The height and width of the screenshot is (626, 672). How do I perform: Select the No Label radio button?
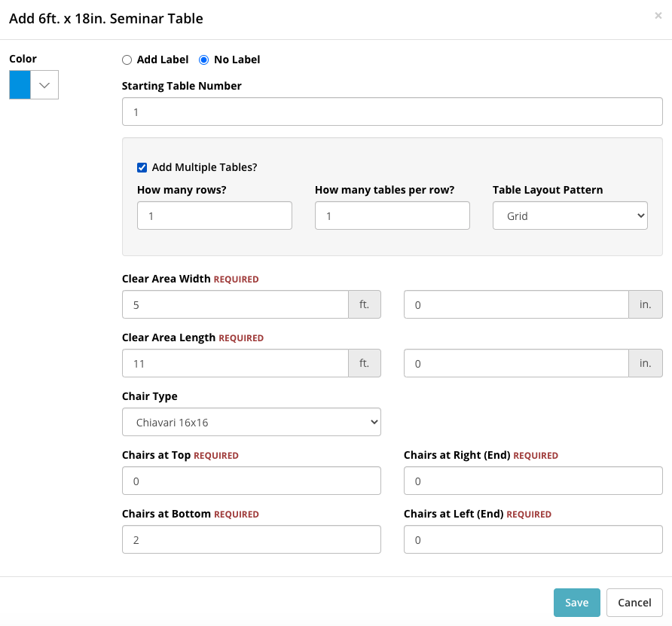[204, 60]
